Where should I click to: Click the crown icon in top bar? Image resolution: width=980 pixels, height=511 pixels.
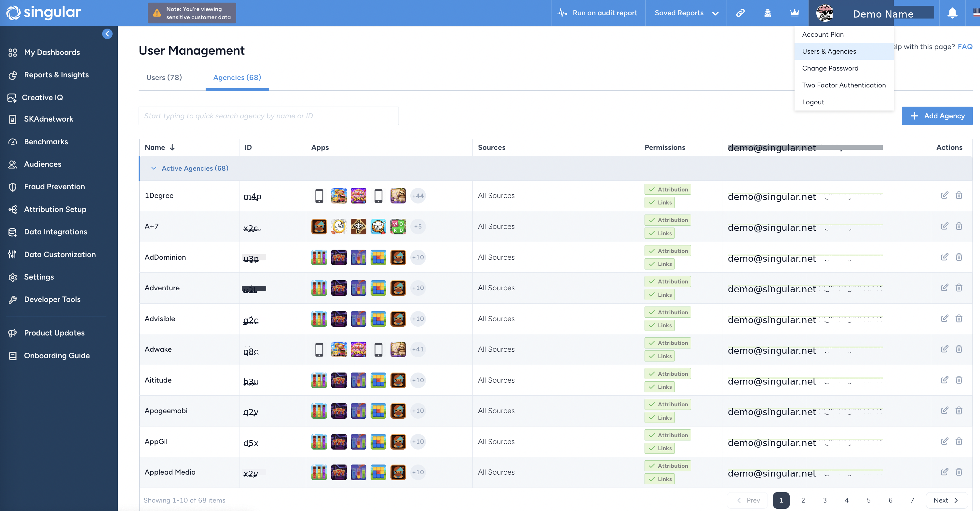794,13
